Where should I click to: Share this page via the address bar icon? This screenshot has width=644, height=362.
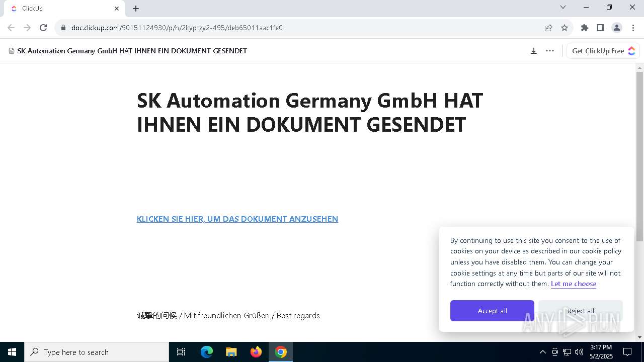click(548, 28)
